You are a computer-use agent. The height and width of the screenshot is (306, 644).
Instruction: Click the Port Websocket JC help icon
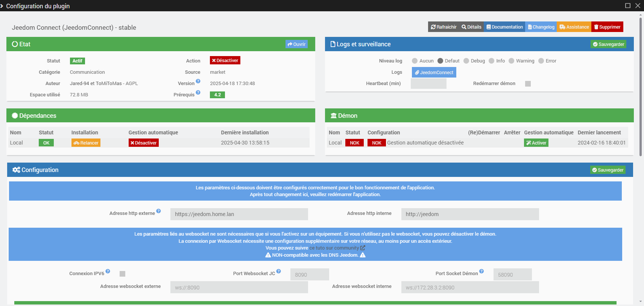pyautogui.click(x=278, y=271)
